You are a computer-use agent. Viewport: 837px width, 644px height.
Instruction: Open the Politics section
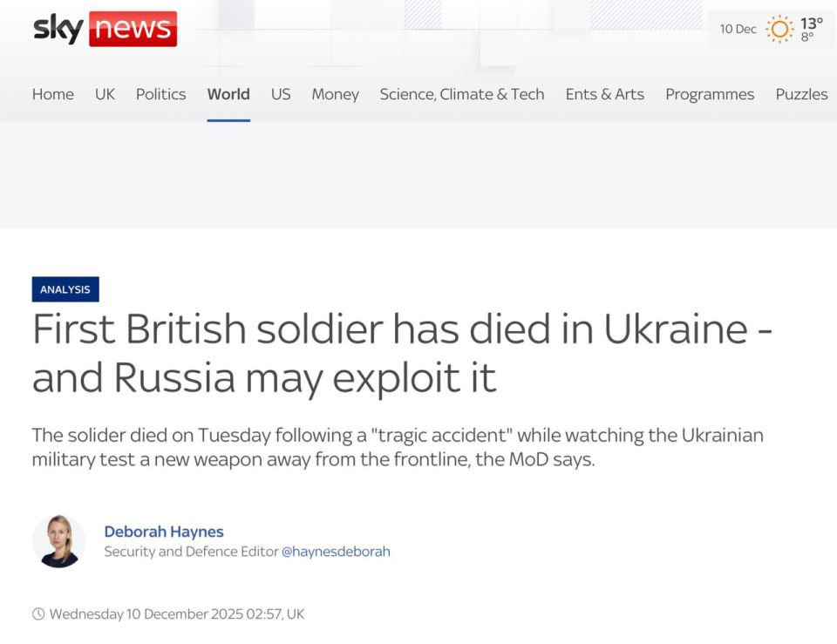[x=160, y=94]
